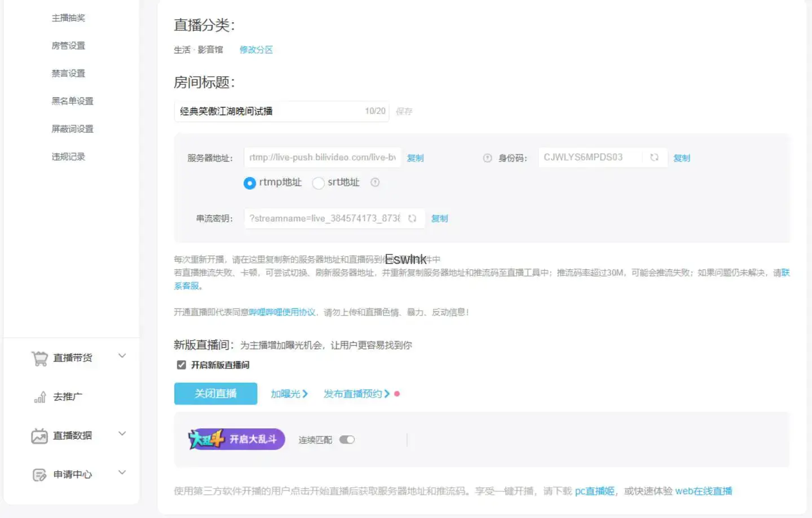Open 屏蔽词设置 in the sidebar
The width and height of the screenshot is (812, 518).
pyautogui.click(x=72, y=129)
